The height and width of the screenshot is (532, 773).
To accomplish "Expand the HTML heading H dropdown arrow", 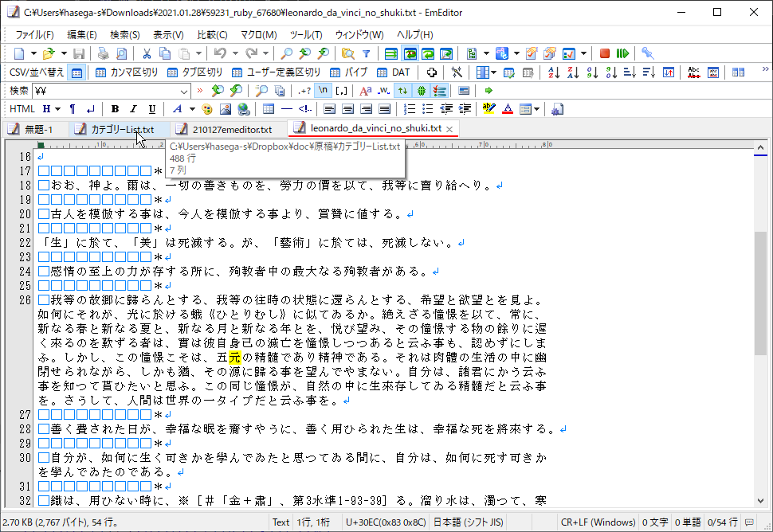I will pos(57,109).
